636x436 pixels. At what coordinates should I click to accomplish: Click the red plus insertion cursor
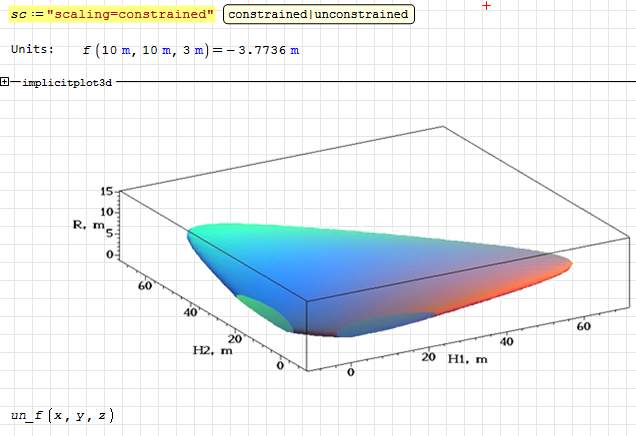point(487,6)
